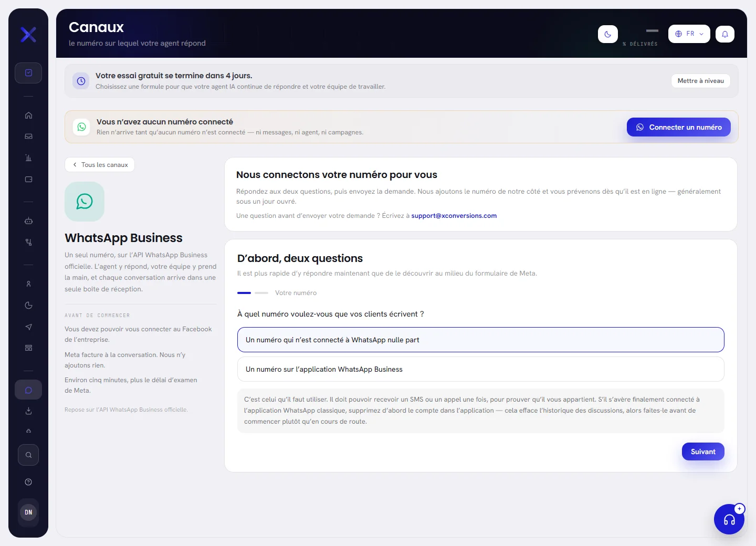Click the 'D'abord, deux questions' heading
This screenshot has width=756, height=546.
[x=300, y=258]
